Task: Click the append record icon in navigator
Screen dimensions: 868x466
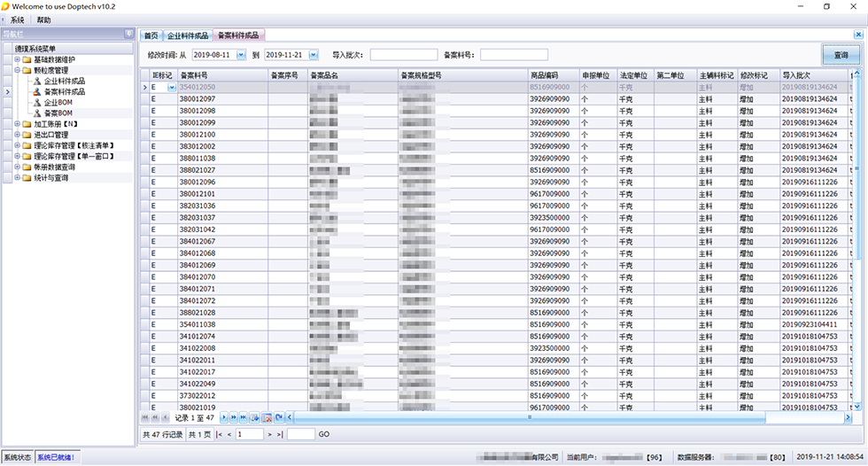Action: point(255,416)
